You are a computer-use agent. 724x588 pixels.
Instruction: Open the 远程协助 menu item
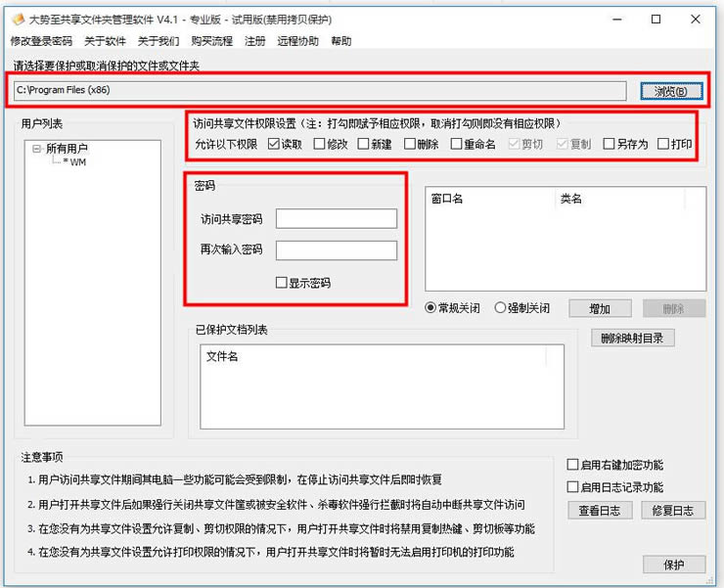click(x=297, y=41)
